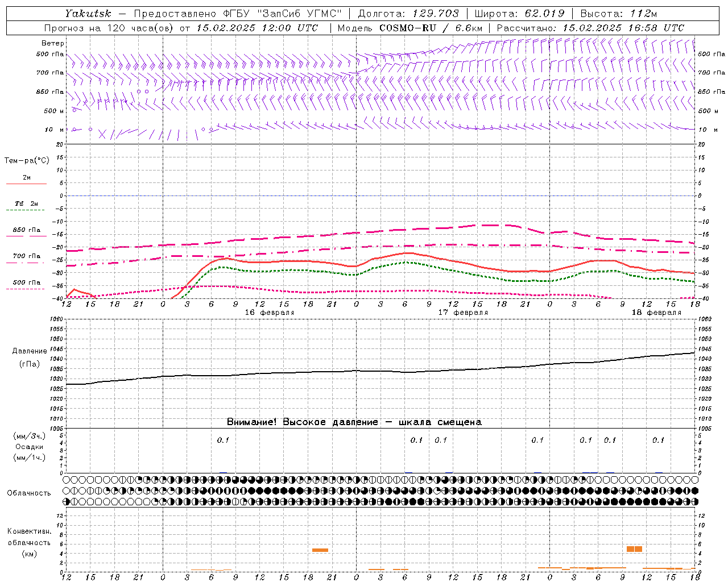Click the 'Высота: 112м' value

(x=619, y=13)
